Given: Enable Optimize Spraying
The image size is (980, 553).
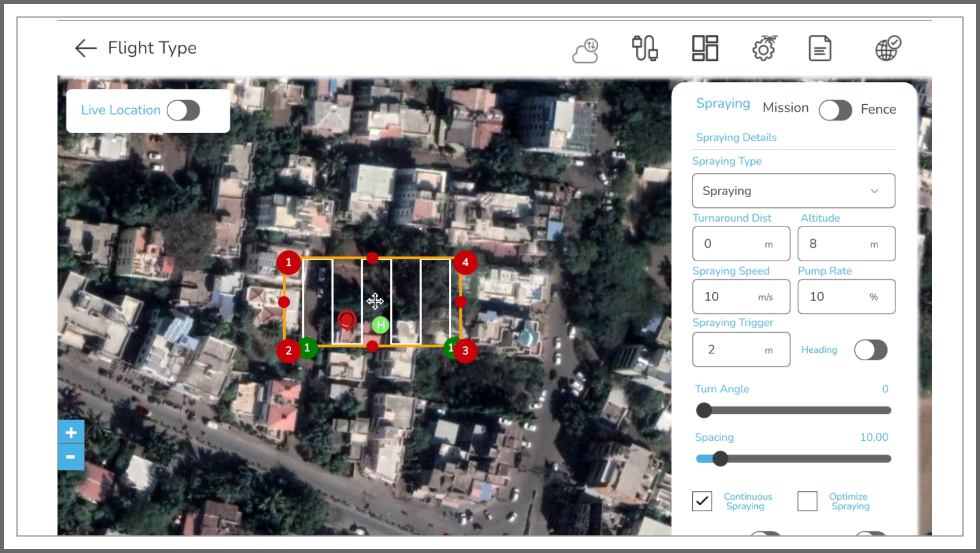Looking at the screenshot, I should [808, 502].
